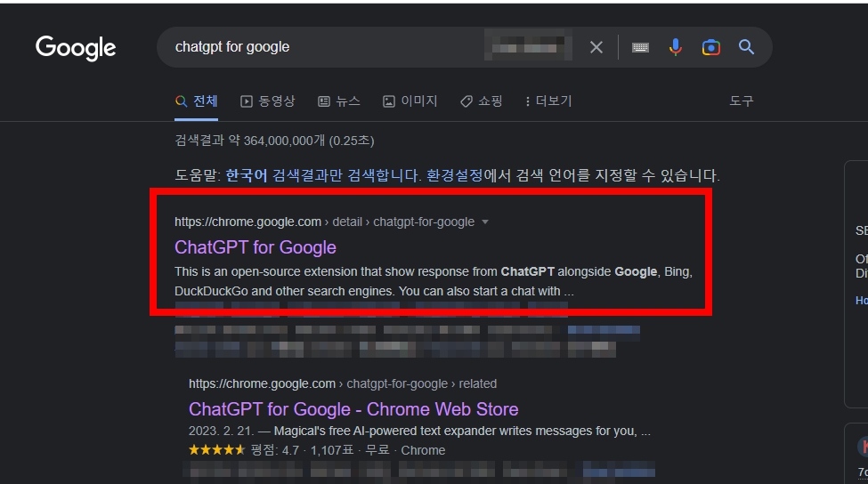Select the 전체 tab
Viewport: 868px width, 484px height.
pos(197,101)
